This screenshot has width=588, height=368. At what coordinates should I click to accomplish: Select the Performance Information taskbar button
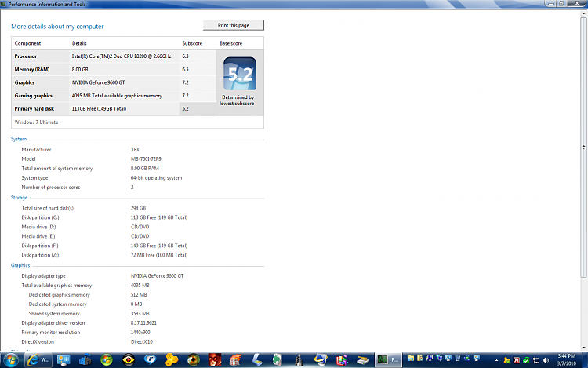[388, 360]
